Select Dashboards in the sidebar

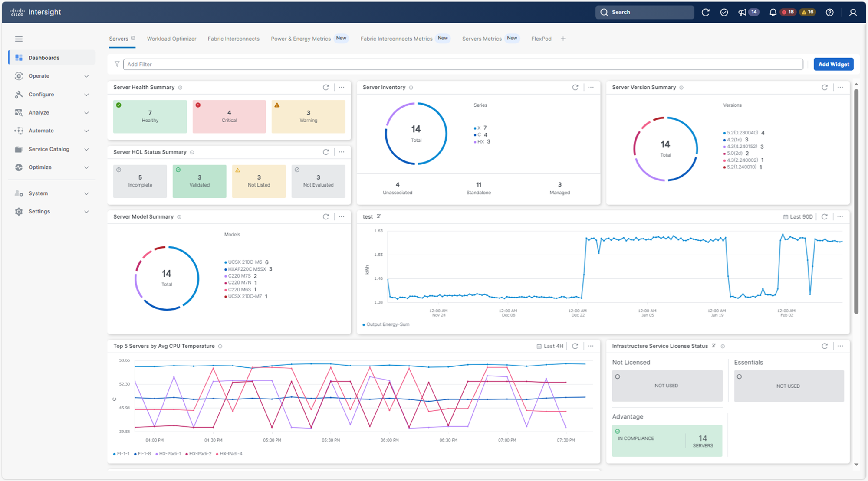click(x=52, y=58)
